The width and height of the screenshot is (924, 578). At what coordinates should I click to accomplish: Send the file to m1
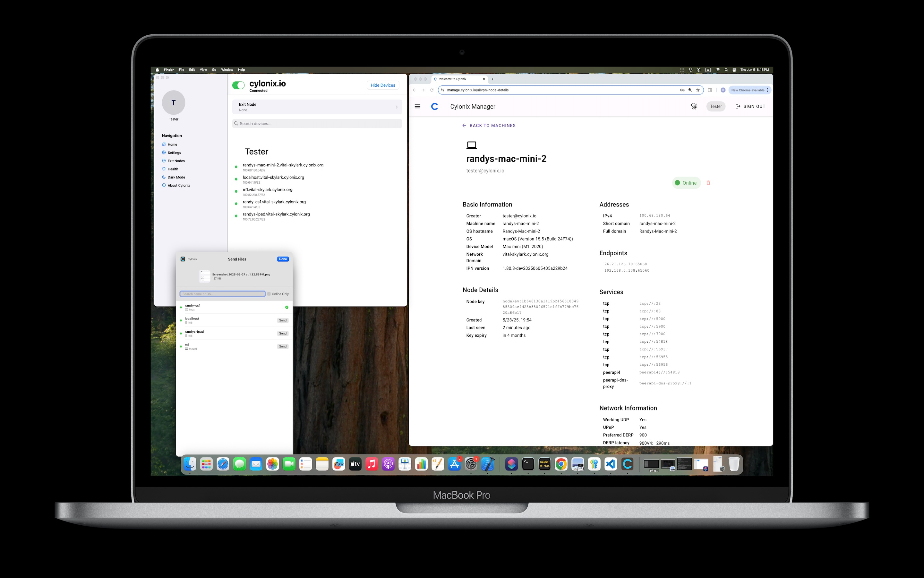[x=283, y=346]
